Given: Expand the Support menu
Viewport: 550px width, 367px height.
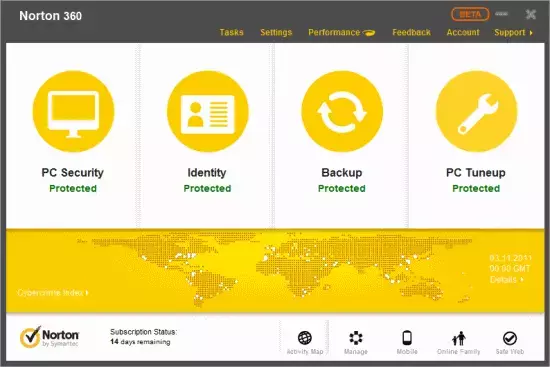Looking at the screenshot, I should tap(514, 33).
